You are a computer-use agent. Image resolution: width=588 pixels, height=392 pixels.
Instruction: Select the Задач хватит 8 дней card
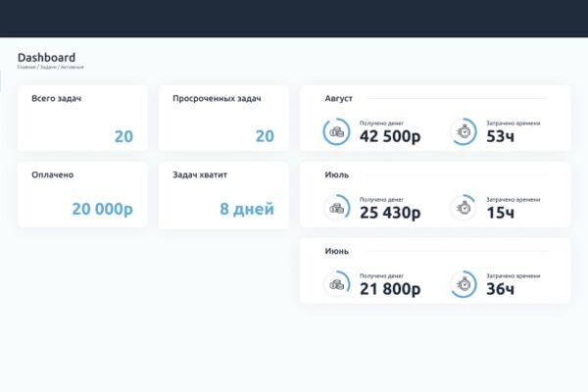tap(223, 194)
